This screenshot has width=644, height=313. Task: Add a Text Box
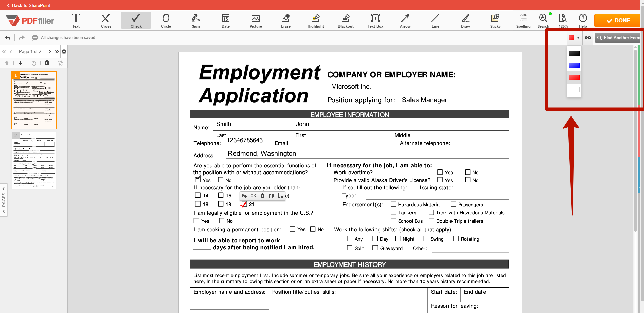[x=375, y=21]
